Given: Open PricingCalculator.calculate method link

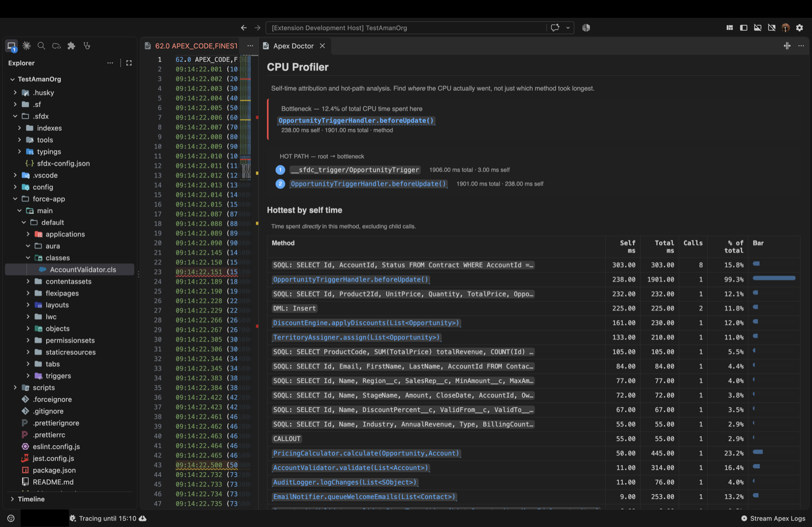Looking at the screenshot, I should click(366, 453).
